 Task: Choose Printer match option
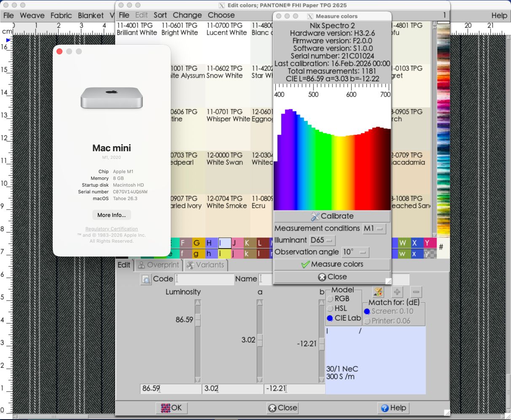coord(367,321)
